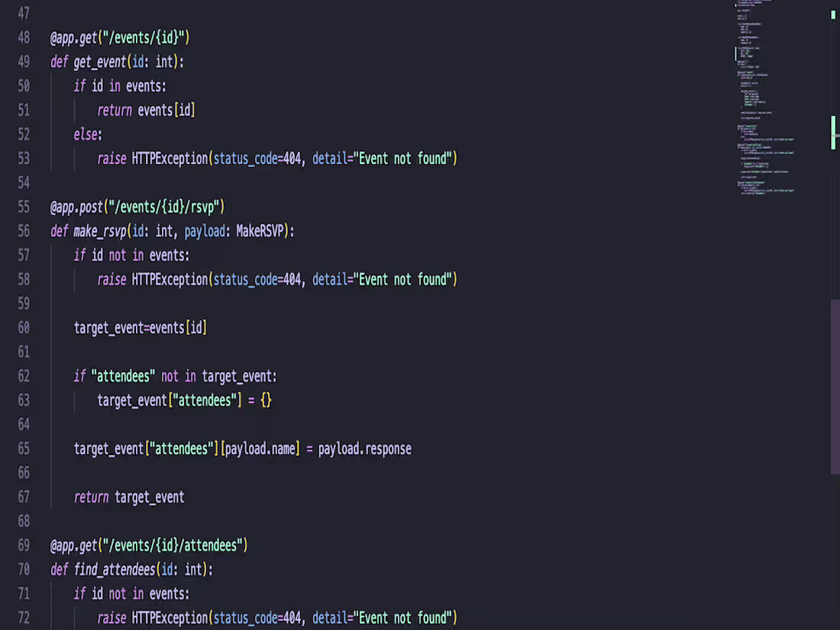Click the vertical scrollbar thumb
This screenshot has height=630, width=840.
tap(835, 386)
